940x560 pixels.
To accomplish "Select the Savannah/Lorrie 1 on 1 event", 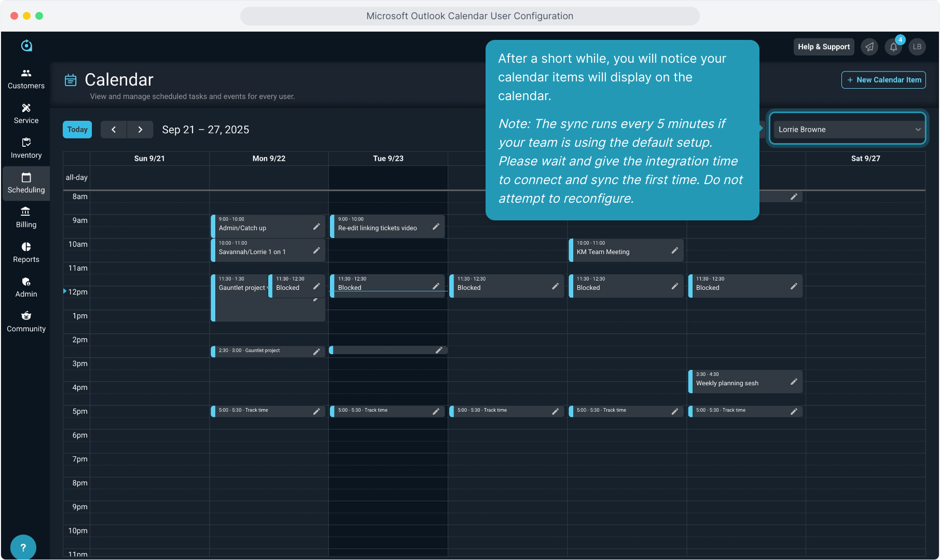I will point(259,250).
